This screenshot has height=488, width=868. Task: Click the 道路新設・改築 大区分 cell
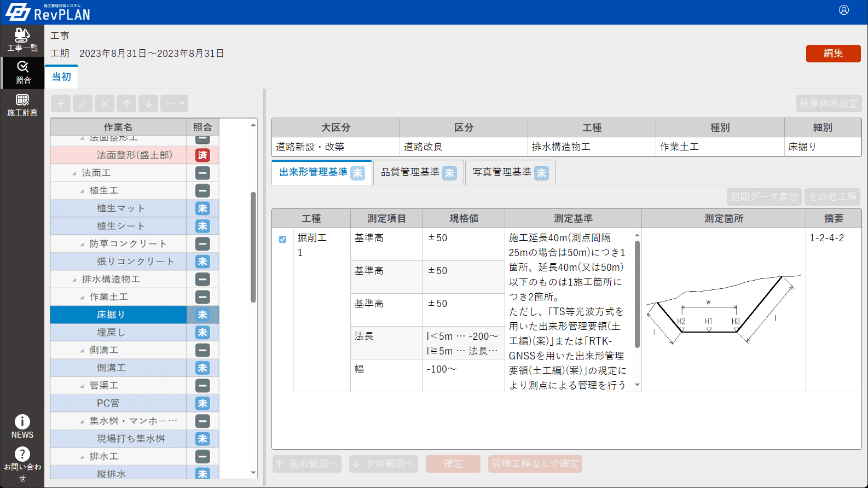click(335, 147)
